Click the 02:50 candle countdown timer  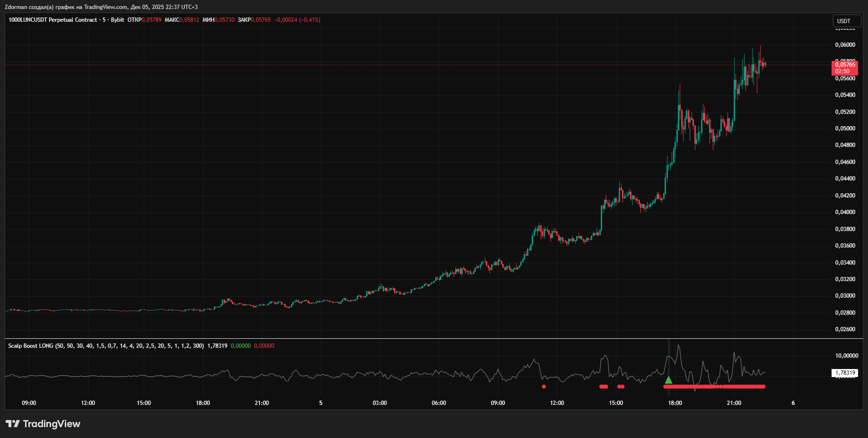tap(842, 71)
